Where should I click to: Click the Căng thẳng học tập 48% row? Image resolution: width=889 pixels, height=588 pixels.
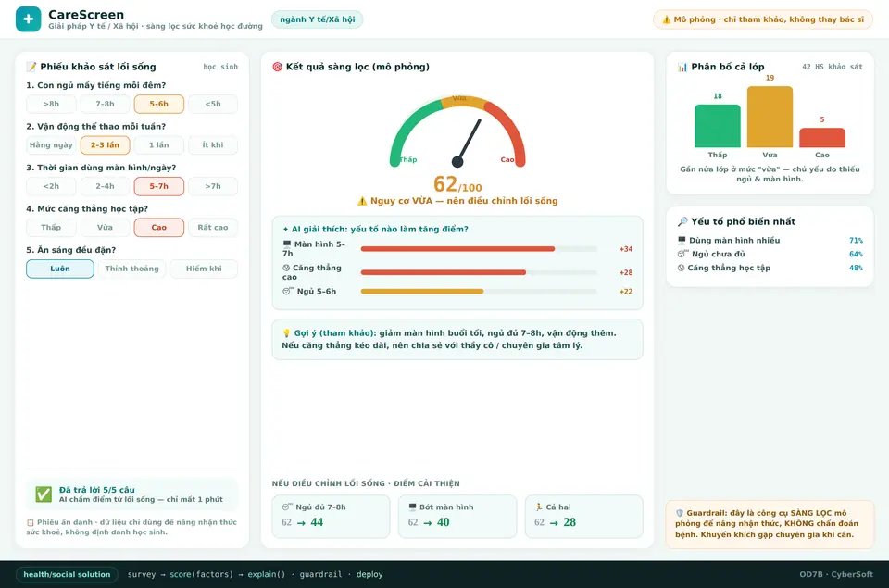pos(770,268)
